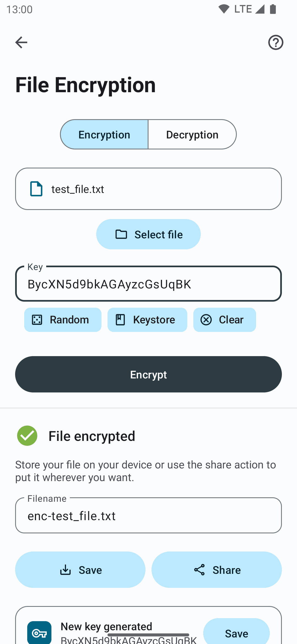297x644 pixels.
Task: Tap the LTE signal status icon
Action: pyautogui.click(x=259, y=9)
